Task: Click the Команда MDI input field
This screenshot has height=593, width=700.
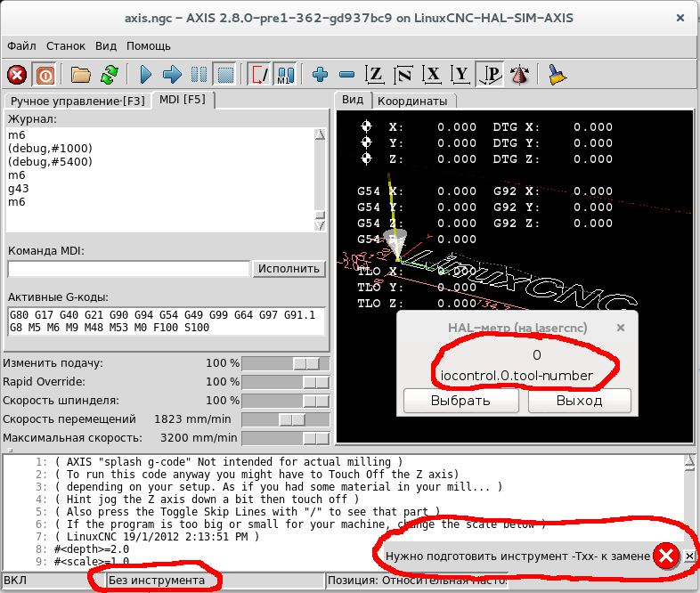Action: point(128,269)
